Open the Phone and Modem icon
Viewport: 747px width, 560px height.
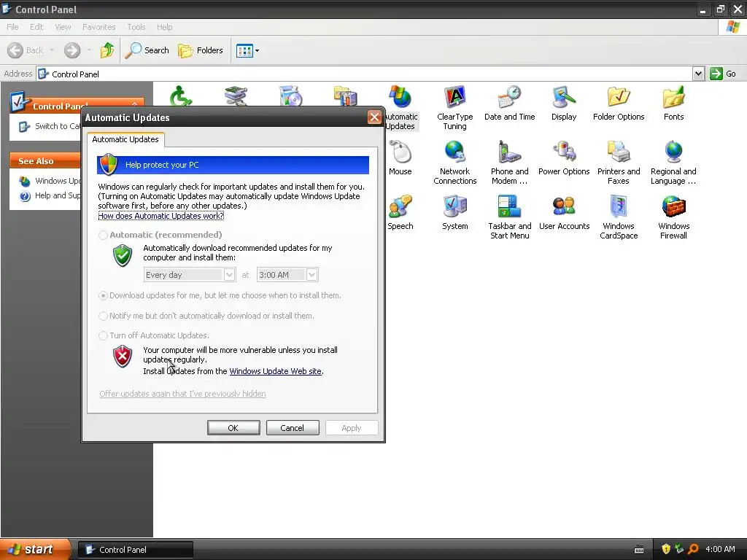tap(509, 163)
